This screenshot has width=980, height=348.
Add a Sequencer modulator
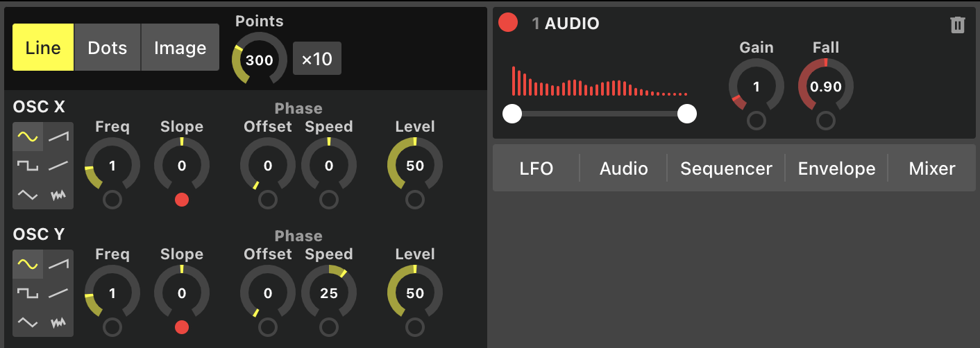726,168
